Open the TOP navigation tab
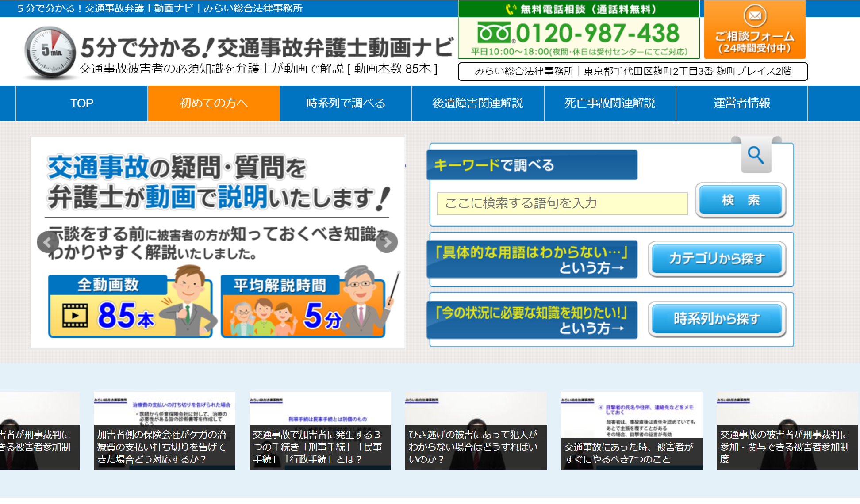 (x=82, y=103)
